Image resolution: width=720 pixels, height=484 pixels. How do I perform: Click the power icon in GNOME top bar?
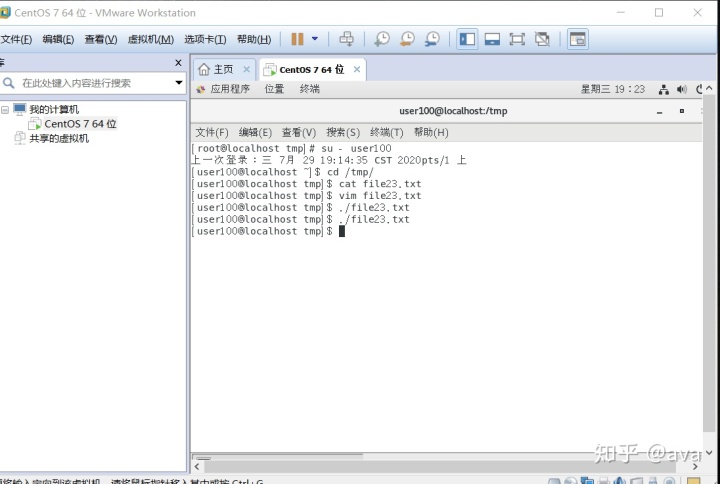coord(699,90)
